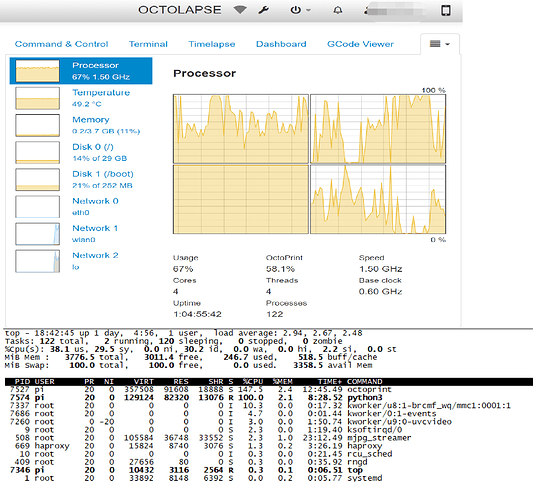The width and height of the screenshot is (533, 499).
Task: Click the Temperature mini graph thumbnail
Action: point(37,98)
